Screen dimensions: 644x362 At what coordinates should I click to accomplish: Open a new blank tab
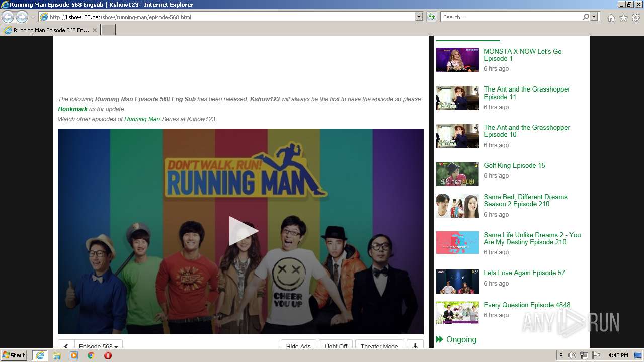108,30
